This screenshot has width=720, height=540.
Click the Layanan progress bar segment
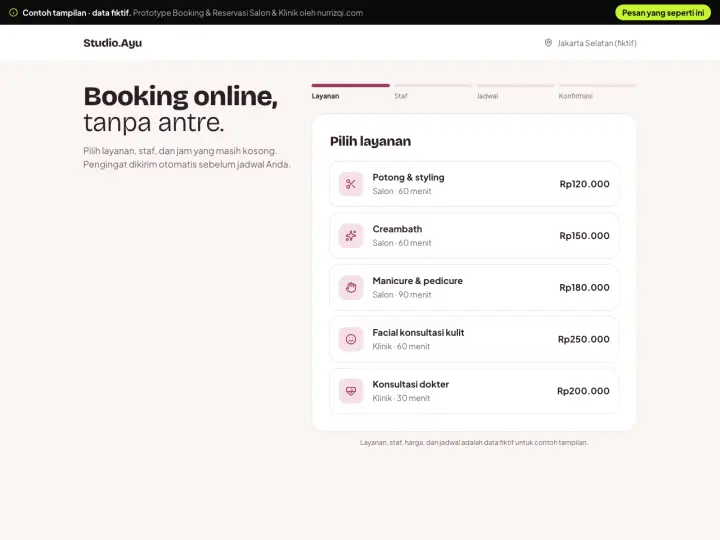point(350,85)
